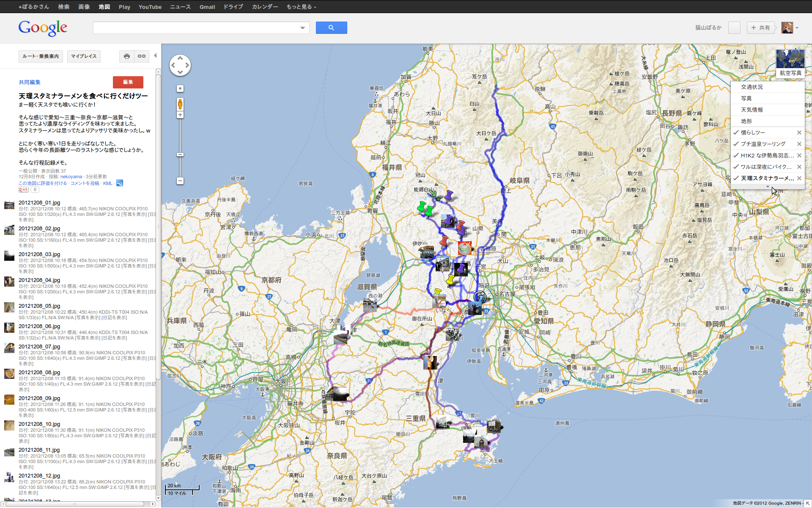The height and width of the screenshot is (508, 812).
Task: Open account dropdown next to profile avatar
Action: (x=797, y=28)
